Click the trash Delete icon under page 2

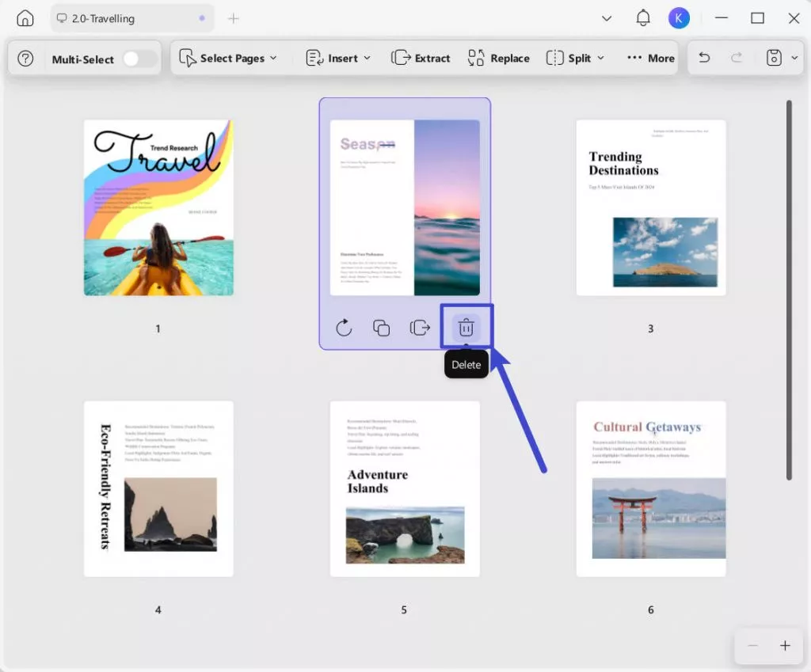466,327
